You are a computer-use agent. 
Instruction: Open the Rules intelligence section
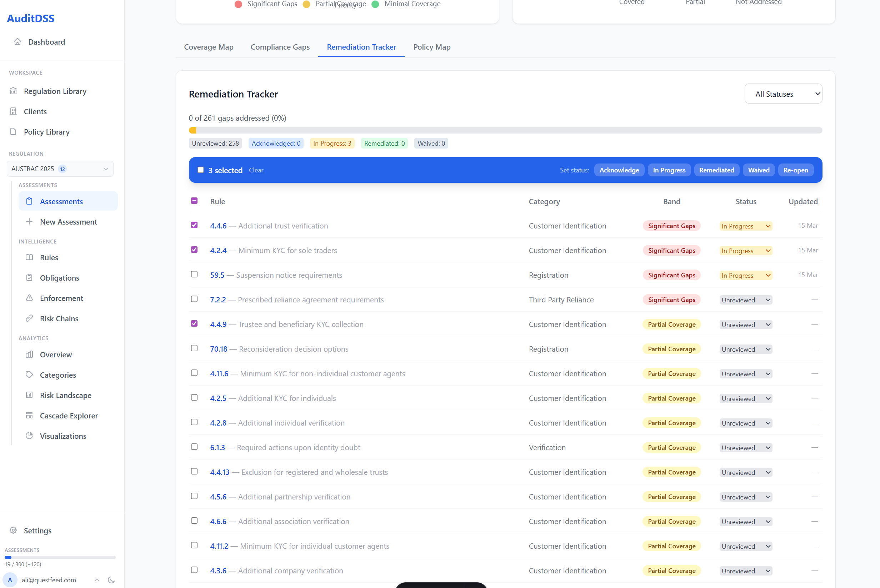tap(49, 257)
